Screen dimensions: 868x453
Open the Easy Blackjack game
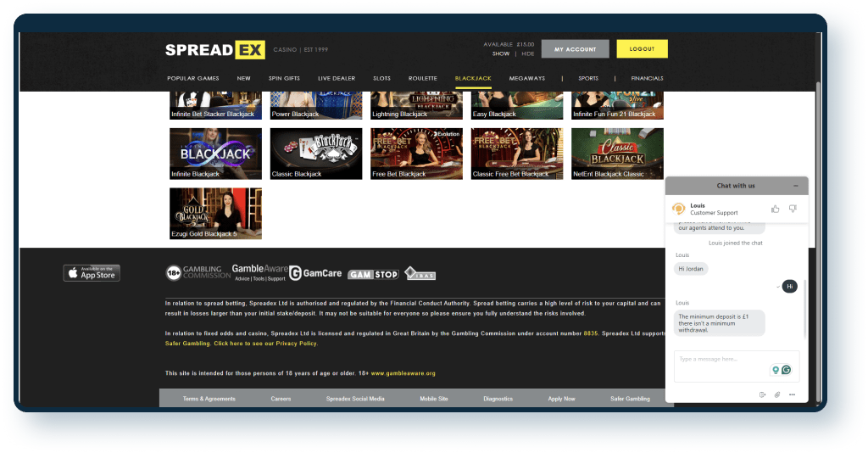[x=517, y=105]
